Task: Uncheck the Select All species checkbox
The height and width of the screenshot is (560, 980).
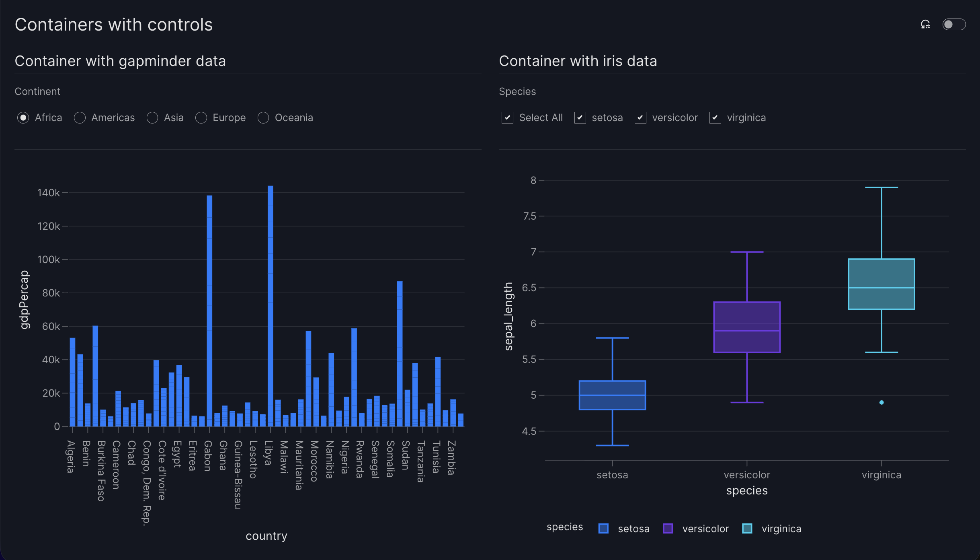Action: pyautogui.click(x=507, y=117)
